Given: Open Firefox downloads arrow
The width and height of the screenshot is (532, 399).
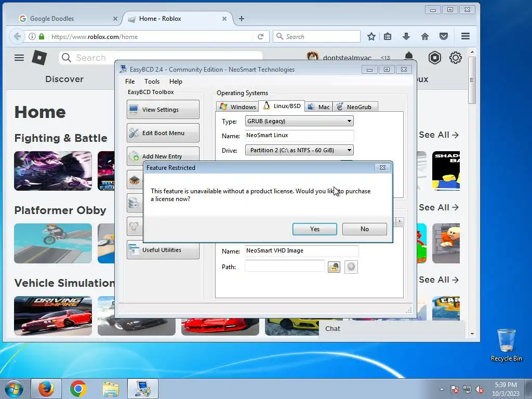Looking at the screenshot, I should [x=406, y=37].
